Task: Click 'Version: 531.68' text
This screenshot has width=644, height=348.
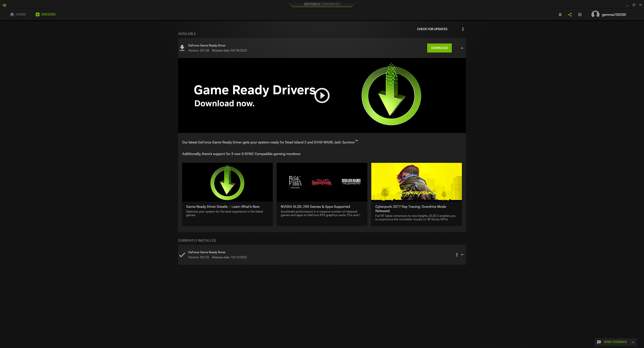Action: pyautogui.click(x=198, y=51)
